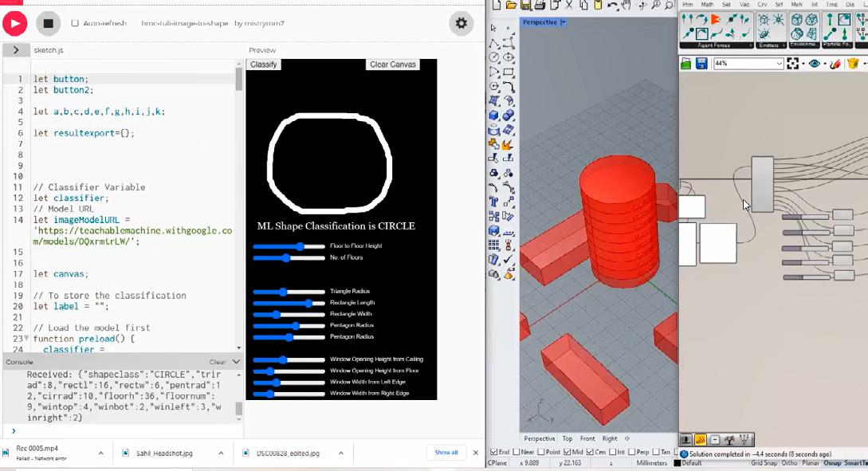Click line 1 of sketch.js

[x=133, y=79]
